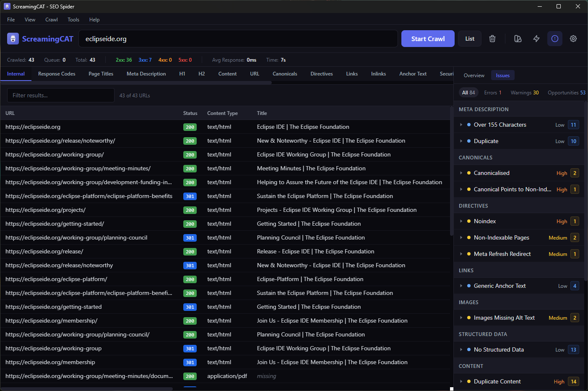Image resolution: width=588 pixels, height=391 pixels.
Task: Toggle the issues panel alert icon
Action: click(555, 39)
